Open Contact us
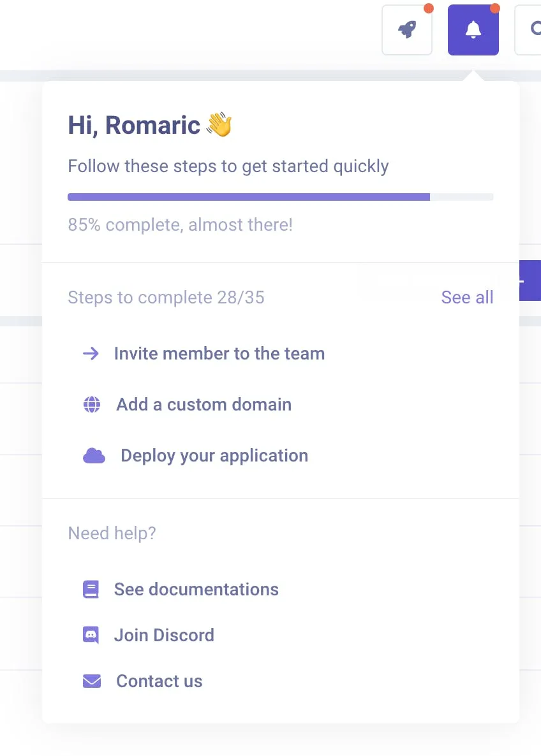Image resolution: width=541 pixels, height=756 pixels. pos(159,681)
